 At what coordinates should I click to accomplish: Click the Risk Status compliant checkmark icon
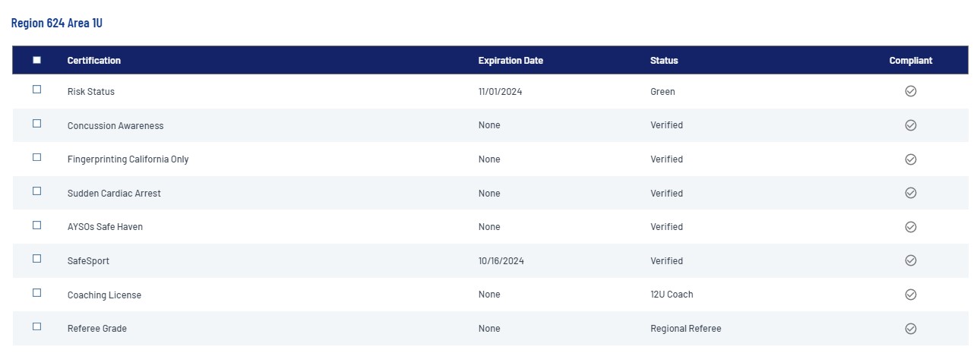pos(911,91)
